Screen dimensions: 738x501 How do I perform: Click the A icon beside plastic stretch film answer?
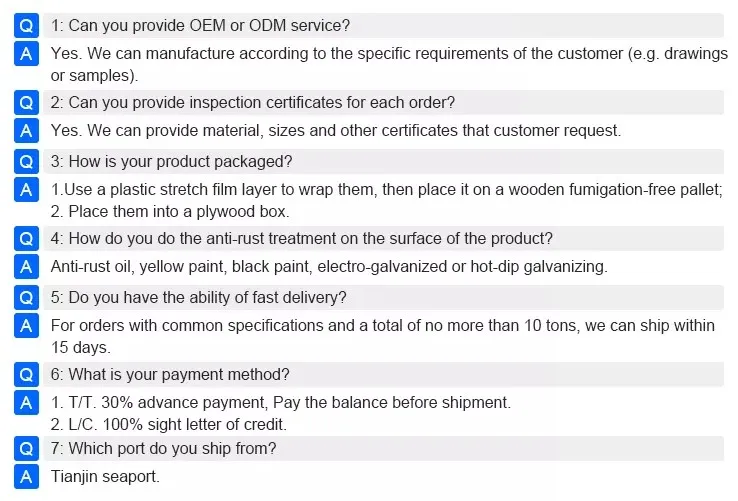(26, 190)
